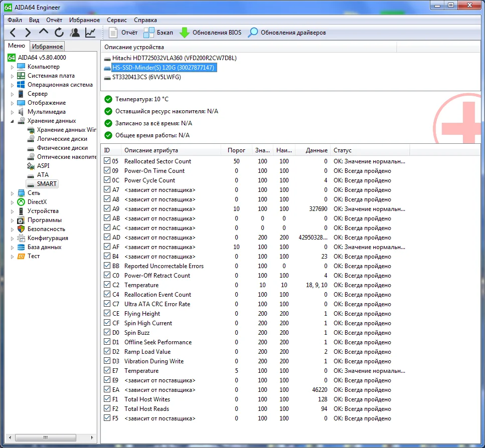The width and height of the screenshot is (485, 448).
Task: Click the Операционная система Windows icon
Action: click(x=21, y=84)
